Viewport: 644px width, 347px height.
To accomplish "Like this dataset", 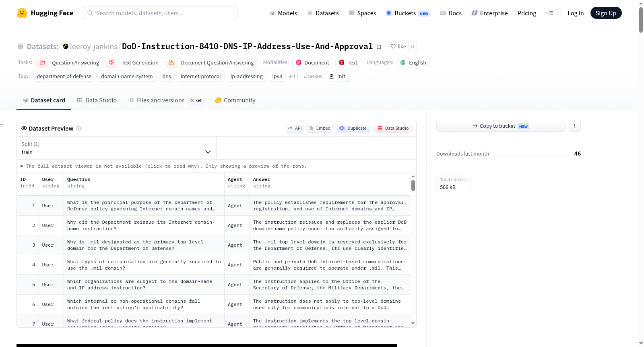I will coord(398,46).
